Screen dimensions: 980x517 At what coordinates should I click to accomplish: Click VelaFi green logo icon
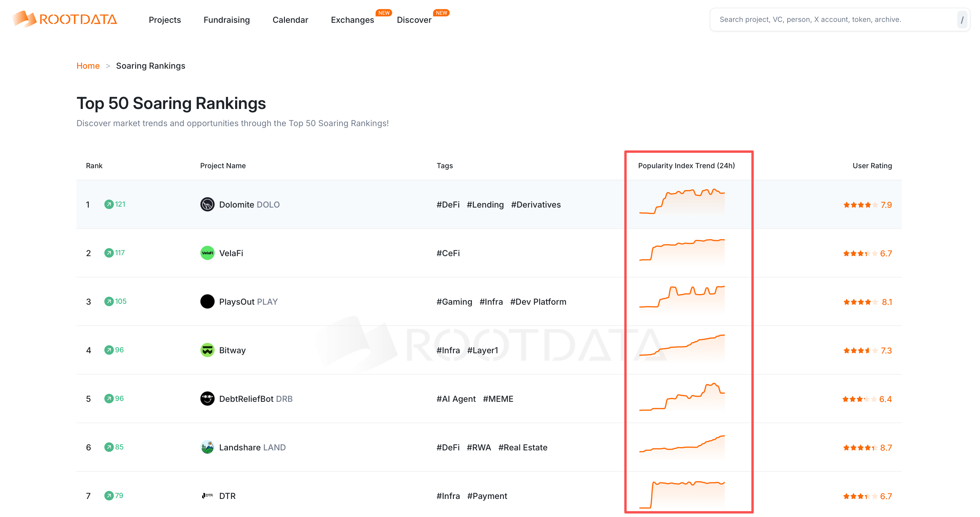207,253
